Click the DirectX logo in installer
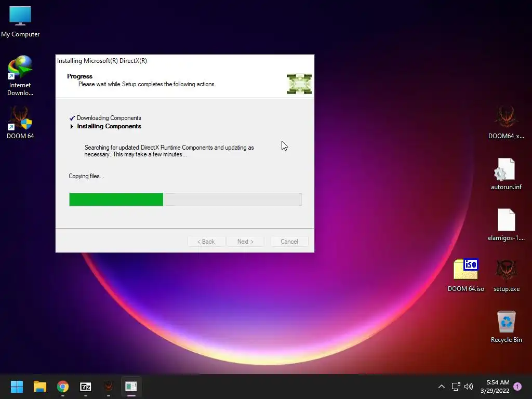This screenshot has height=399, width=532. click(299, 84)
